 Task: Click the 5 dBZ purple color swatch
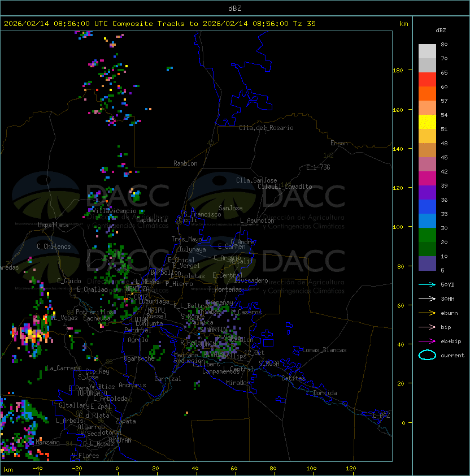[427, 263]
